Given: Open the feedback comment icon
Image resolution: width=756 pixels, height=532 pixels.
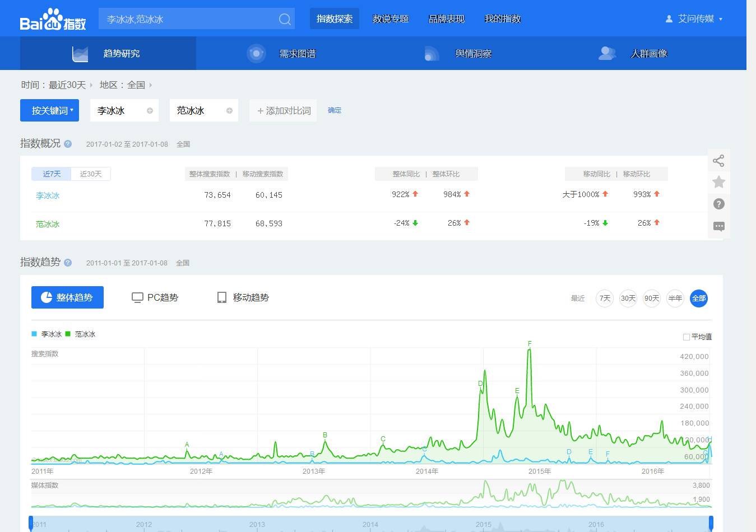Looking at the screenshot, I should point(718,226).
